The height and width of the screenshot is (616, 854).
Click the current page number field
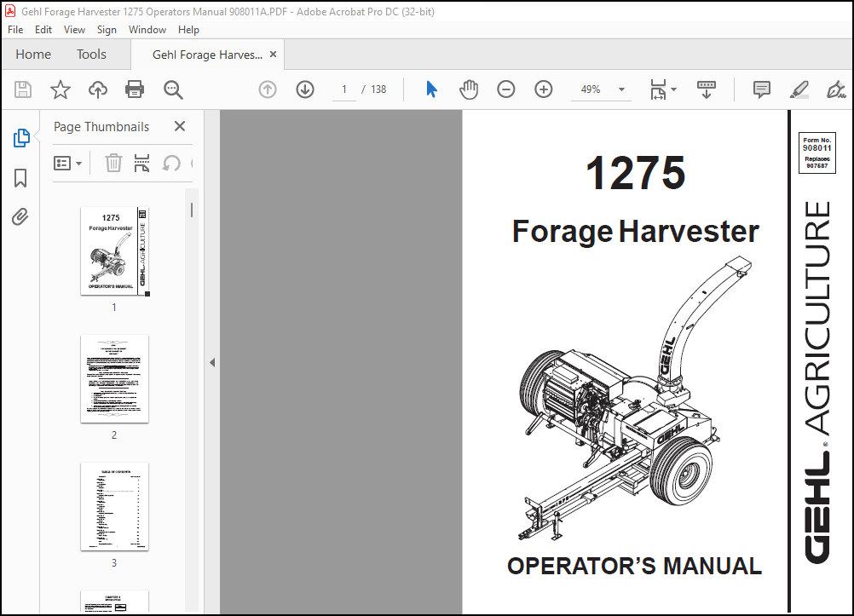(x=344, y=89)
